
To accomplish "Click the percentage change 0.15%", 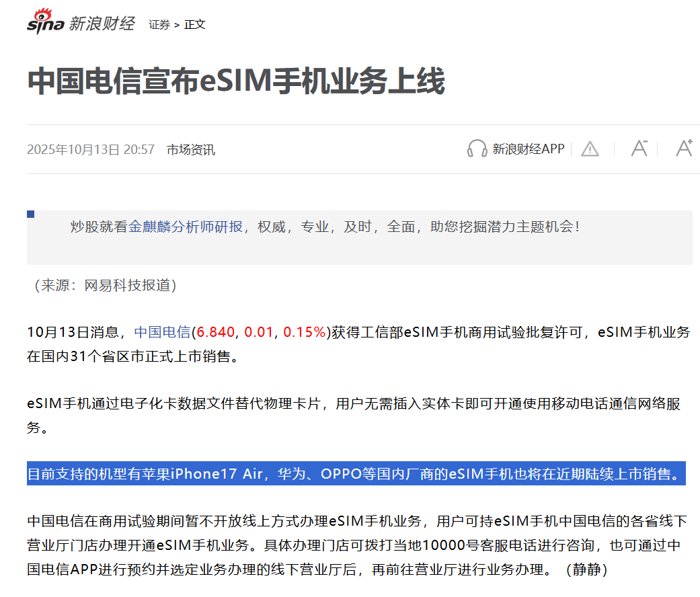I will coord(305,332).
